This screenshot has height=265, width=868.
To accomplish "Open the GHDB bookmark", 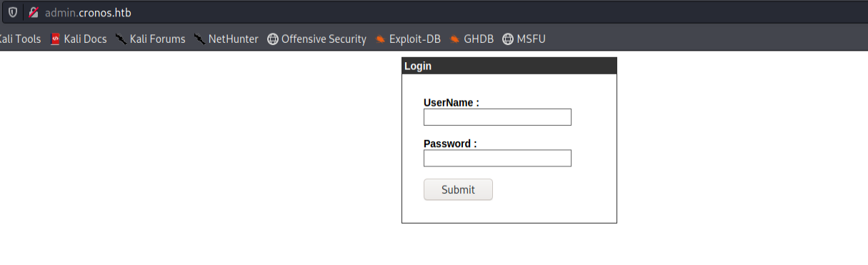I will 472,39.
